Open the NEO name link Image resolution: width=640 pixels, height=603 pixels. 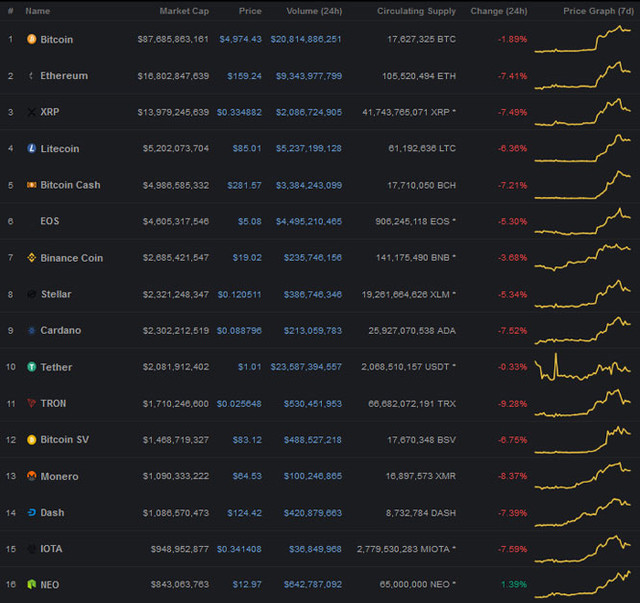(50, 585)
